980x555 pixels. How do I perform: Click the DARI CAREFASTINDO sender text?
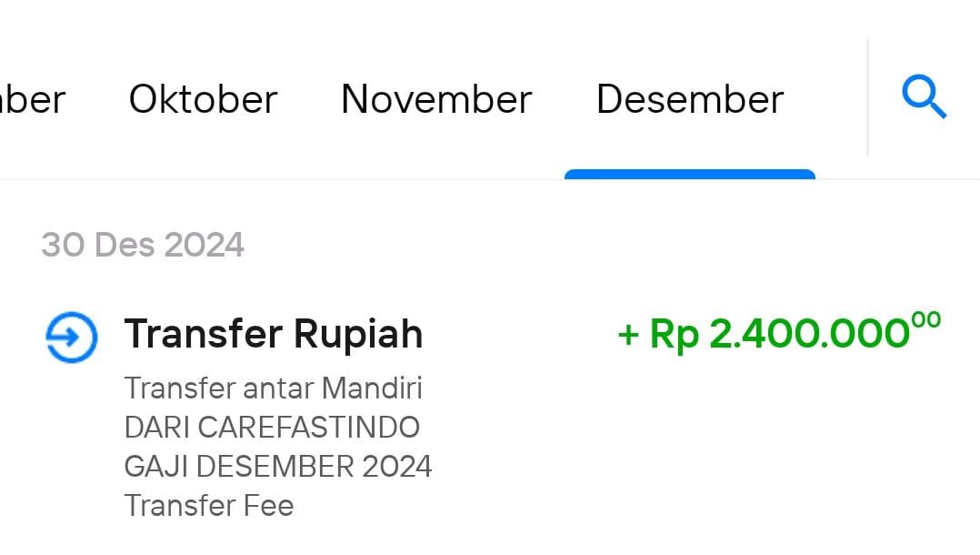tap(272, 428)
